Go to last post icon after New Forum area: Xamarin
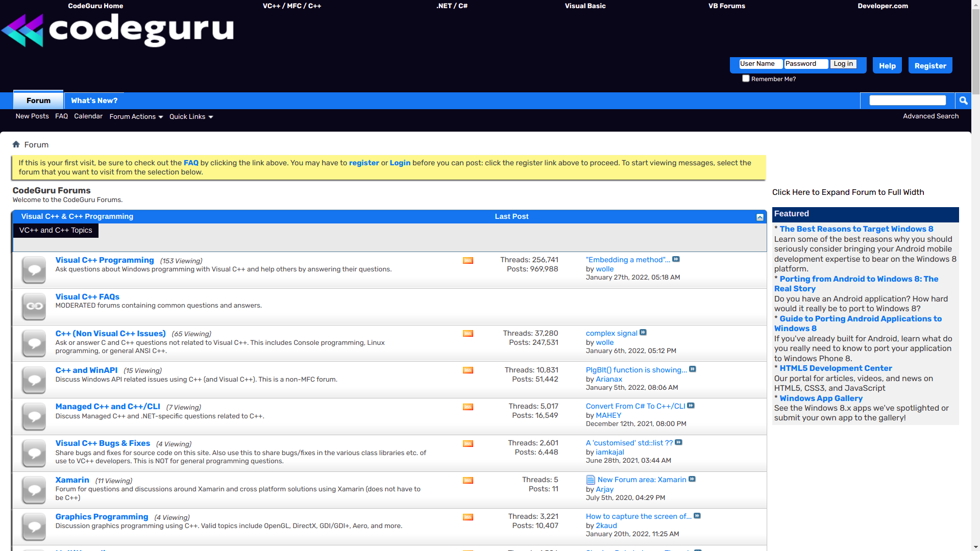Image resolution: width=980 pixels, height=551 pixels. [x=692, y=480]
